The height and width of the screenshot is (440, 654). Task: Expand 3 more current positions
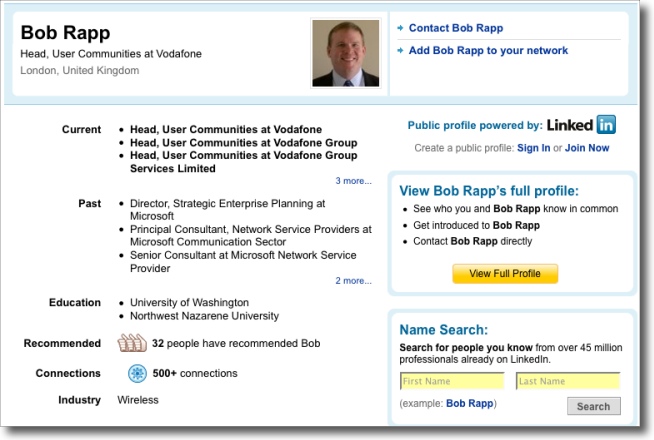[x=353, y=181]
